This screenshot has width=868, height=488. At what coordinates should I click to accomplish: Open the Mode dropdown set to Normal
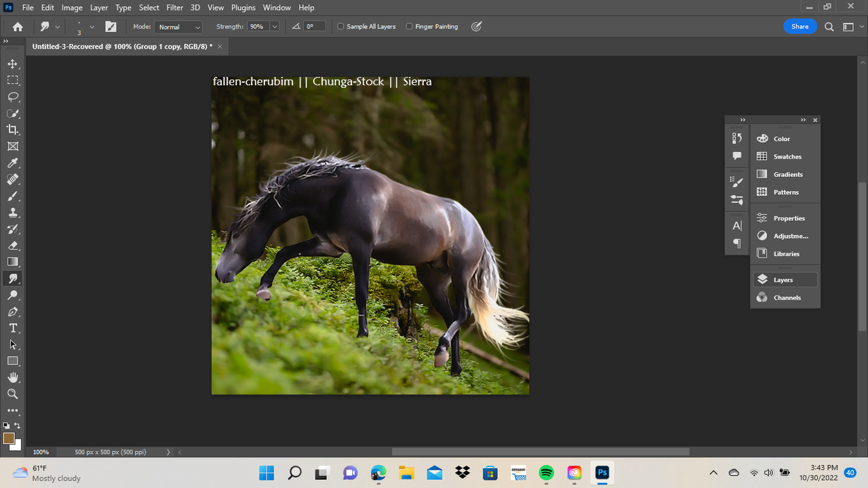coord(178,26)
